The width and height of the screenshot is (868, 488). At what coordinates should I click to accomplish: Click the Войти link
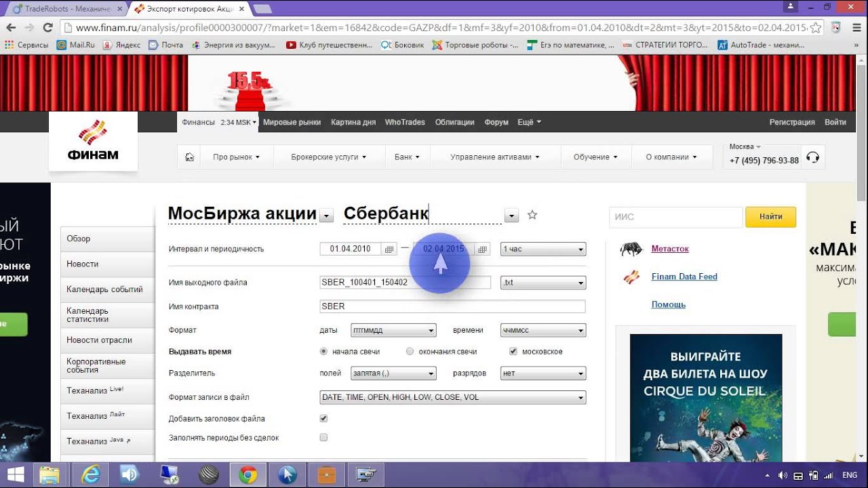pos(835,123)
